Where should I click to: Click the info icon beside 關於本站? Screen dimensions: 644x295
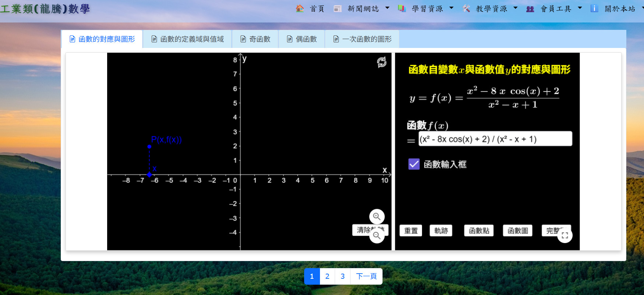tap(594, 8)
